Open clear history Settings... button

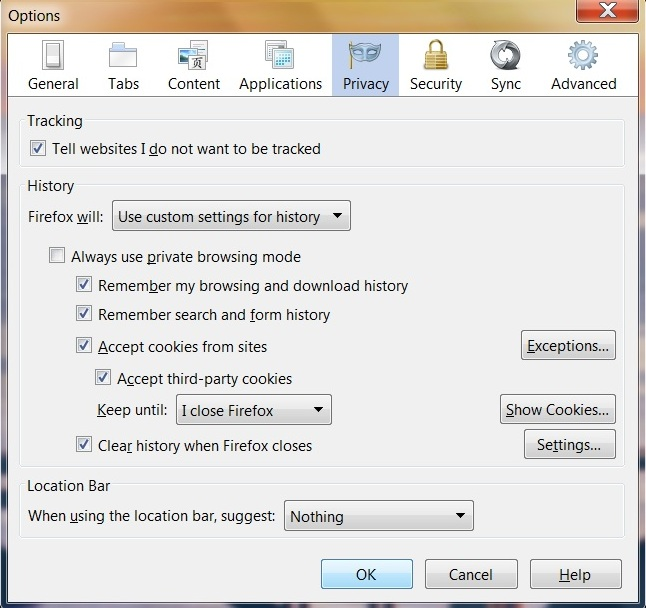(569, 445)
